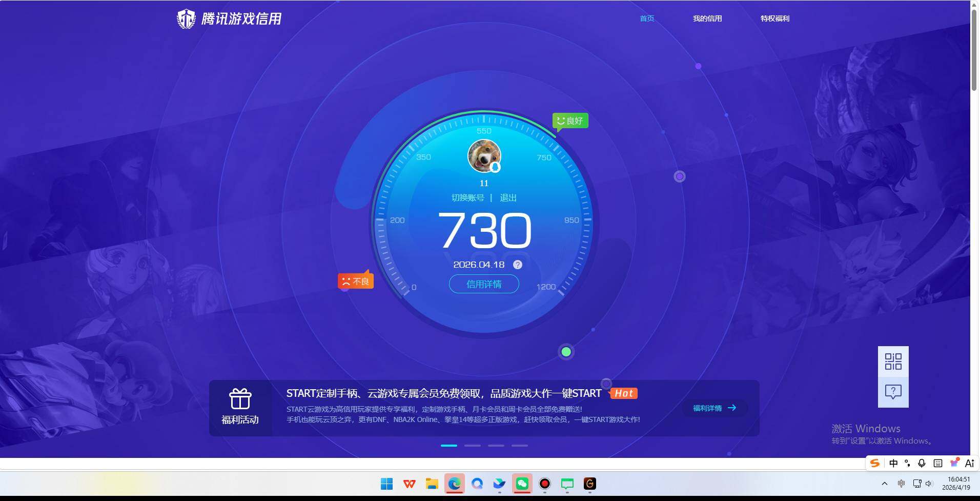Expand hidden icons in the system tray
This screenshot has width=980, height=501.
pyautogui.click(x=883, y=483)
